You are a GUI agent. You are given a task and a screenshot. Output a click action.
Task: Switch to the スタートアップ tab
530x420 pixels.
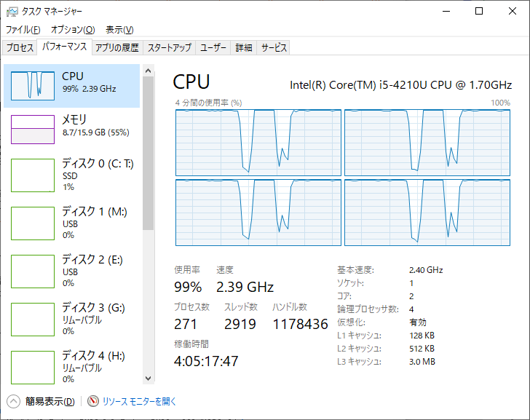[x=170, y=47]
